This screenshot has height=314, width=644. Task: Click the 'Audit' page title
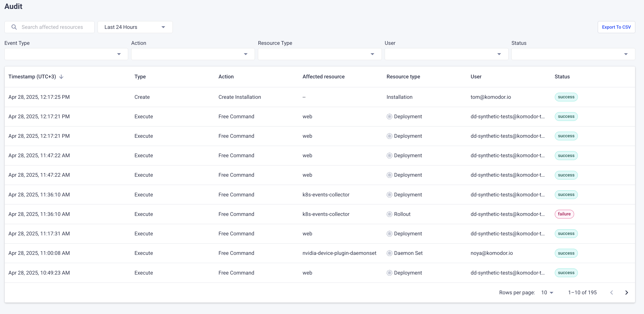pyautogui.click(x=13, y=6)
